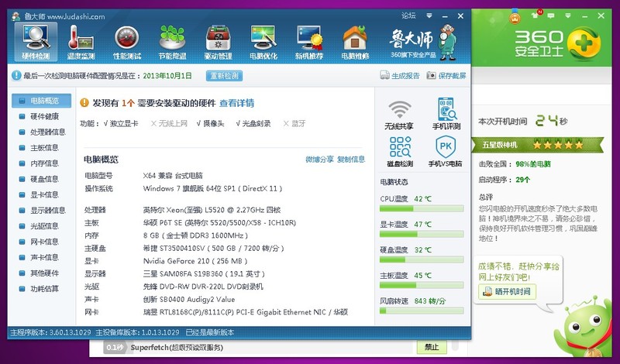Open the 温度监测 temperature monitoring icon
The height and width of the screenshot is (364, 620).
coord(81,42)
